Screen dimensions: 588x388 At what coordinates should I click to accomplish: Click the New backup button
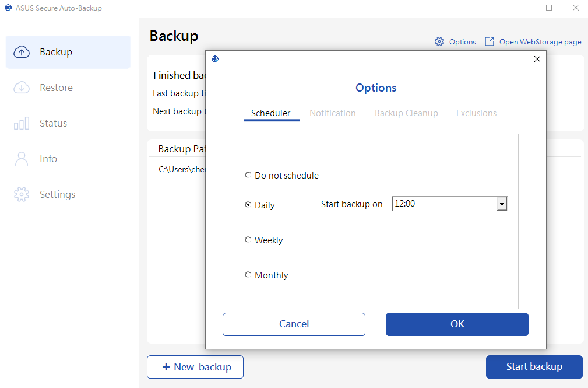coord(195,367)
